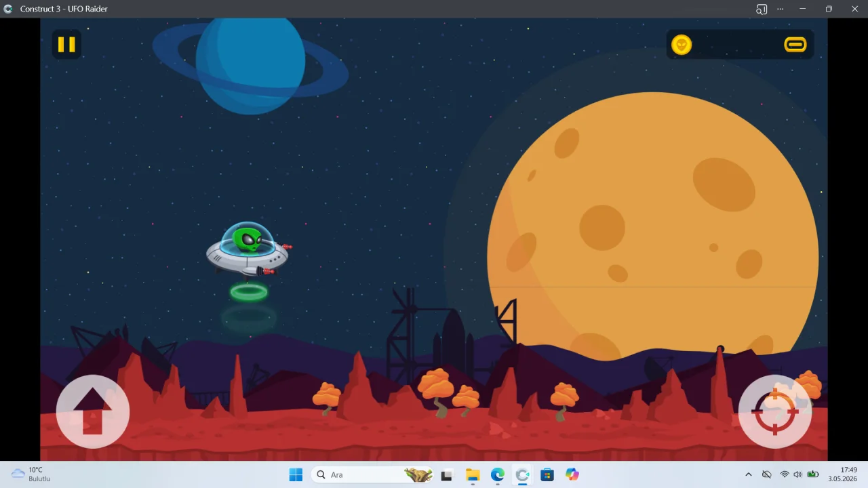
Task: Open the three-dot title bar menu
Action: coord(781,9)
